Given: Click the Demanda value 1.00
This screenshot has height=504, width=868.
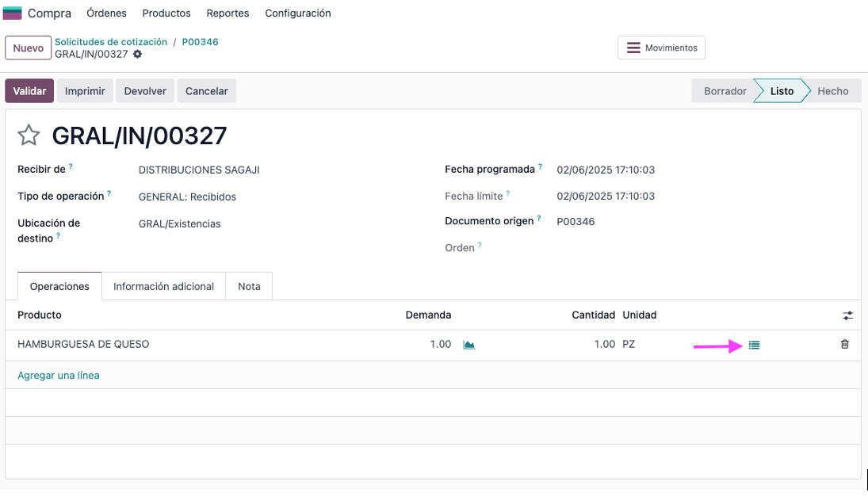Looking at the screenshot, I should tap(441, 344).
